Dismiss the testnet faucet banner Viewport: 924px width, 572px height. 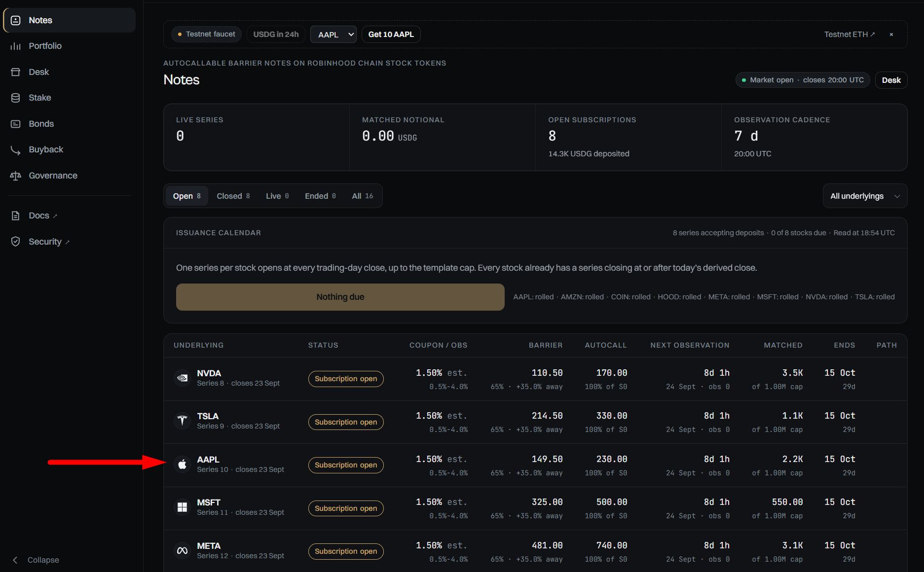tap(891, 35)
